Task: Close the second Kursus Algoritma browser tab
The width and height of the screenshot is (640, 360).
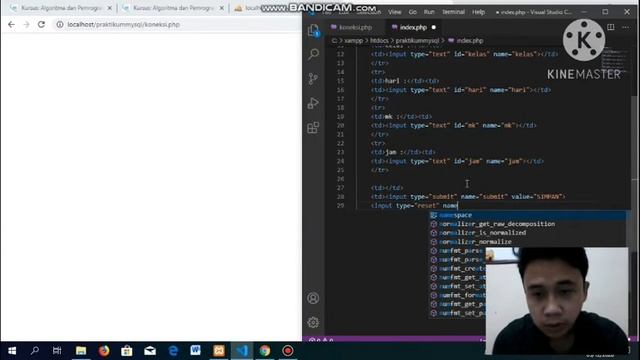Action: point(222,8)
